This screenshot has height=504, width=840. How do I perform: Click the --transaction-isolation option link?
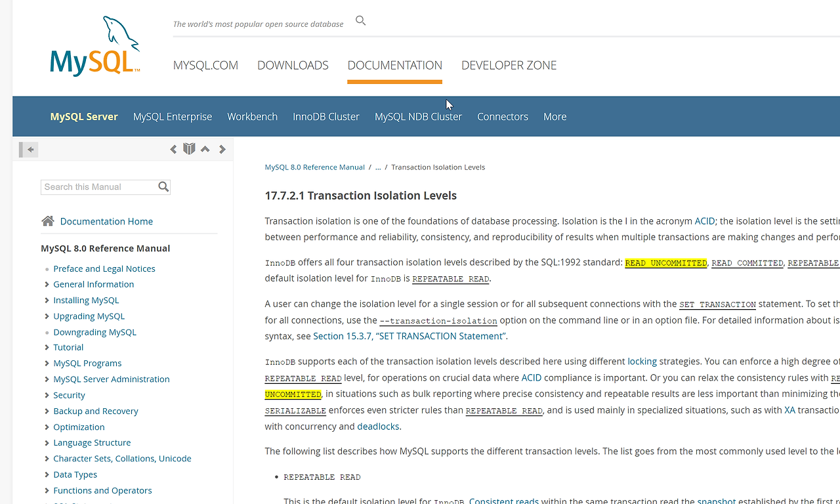(438, 320)
